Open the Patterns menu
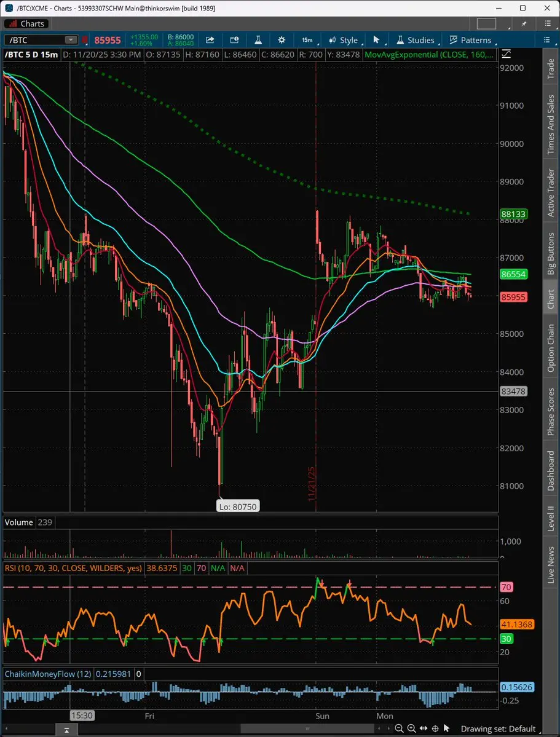 point(471,40)
